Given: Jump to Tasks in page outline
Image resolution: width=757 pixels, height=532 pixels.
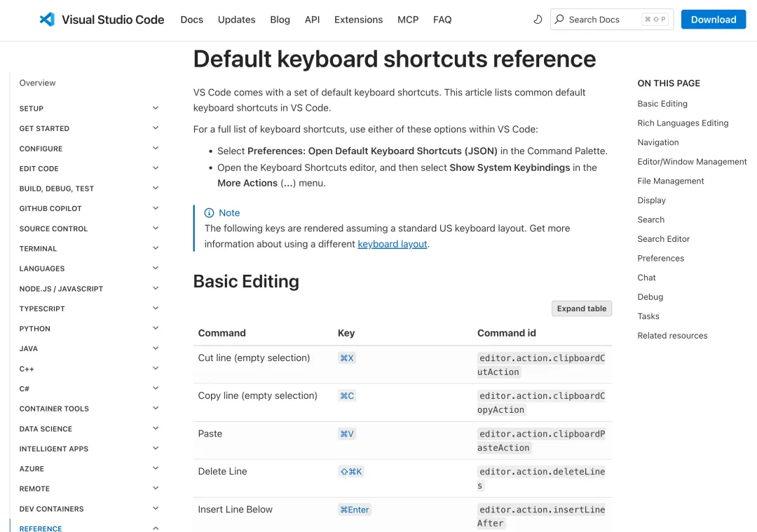Looking at the screenshot, I should point(648,316).
